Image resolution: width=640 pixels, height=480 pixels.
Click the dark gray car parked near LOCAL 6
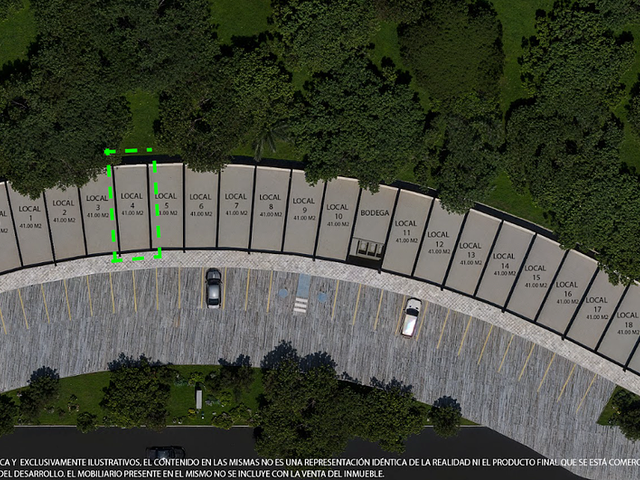tap(213, 288)
